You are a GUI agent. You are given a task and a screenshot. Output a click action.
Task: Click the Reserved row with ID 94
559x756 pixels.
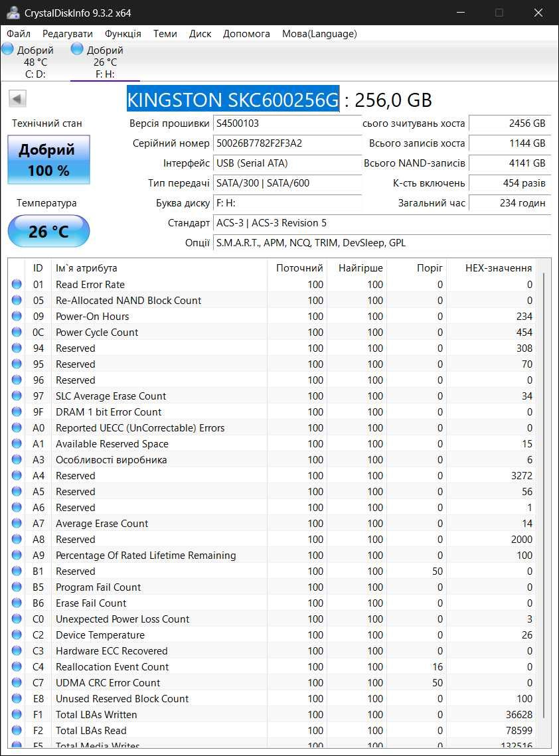(272, 348)
